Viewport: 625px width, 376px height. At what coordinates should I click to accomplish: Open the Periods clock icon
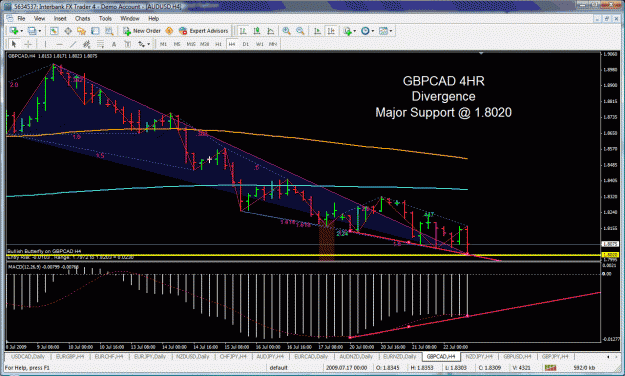coord(365,31)
